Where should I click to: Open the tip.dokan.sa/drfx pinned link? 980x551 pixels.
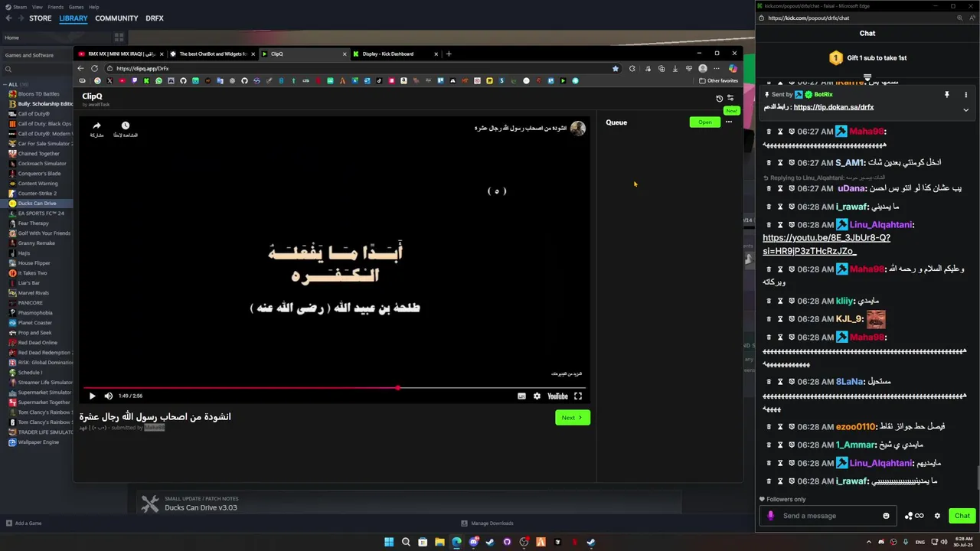tap(833, 107)
